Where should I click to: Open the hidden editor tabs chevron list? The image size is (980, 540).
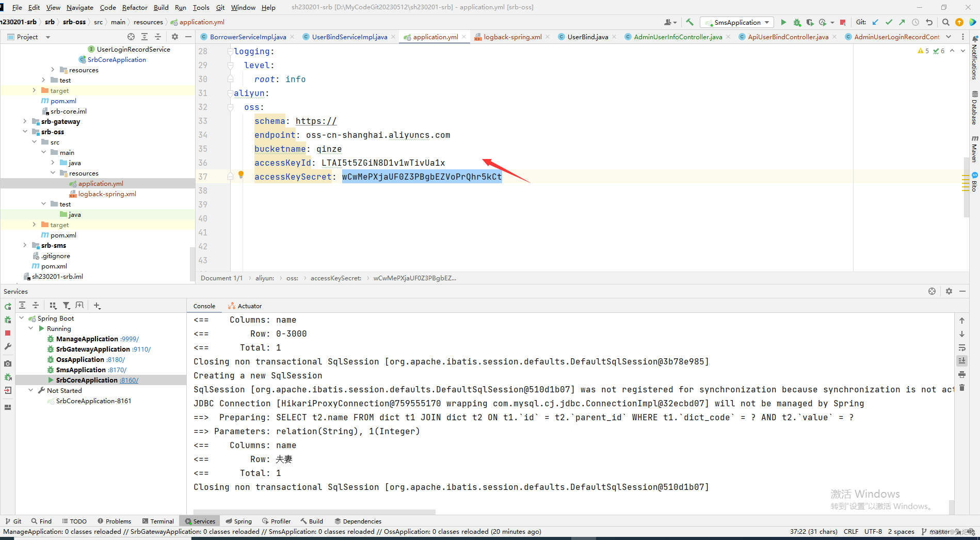point(949,37)
